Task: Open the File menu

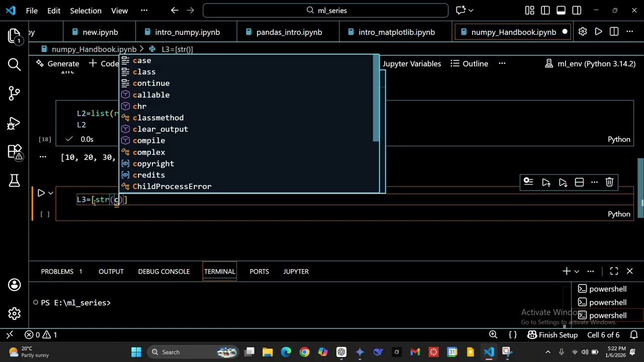Action: 32,10
